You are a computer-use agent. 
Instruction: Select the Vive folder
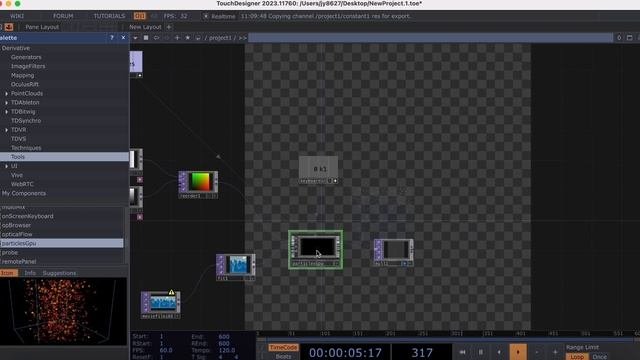click(x=17, y=175)
